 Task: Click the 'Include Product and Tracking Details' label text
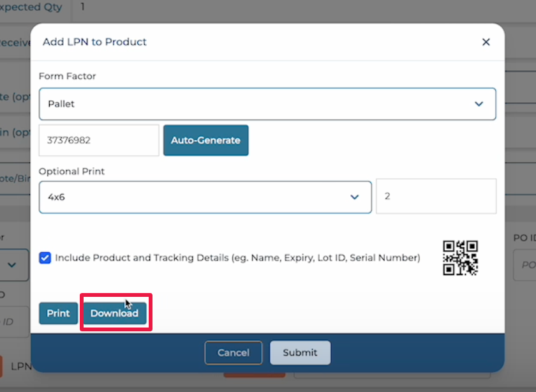(x=237, y=258)
